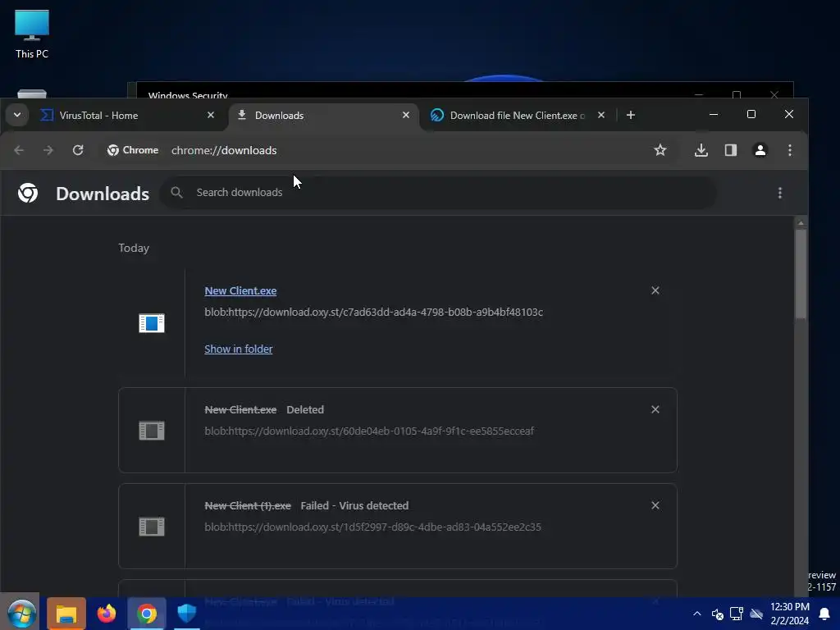Click the downloads page scrollbar thumb
Image resolution: width=840 pixels, height=630 pixels.
(801, 274)
